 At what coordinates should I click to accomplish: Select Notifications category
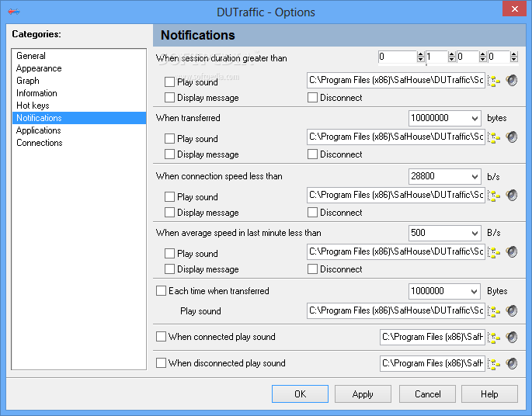pos(79,118)
